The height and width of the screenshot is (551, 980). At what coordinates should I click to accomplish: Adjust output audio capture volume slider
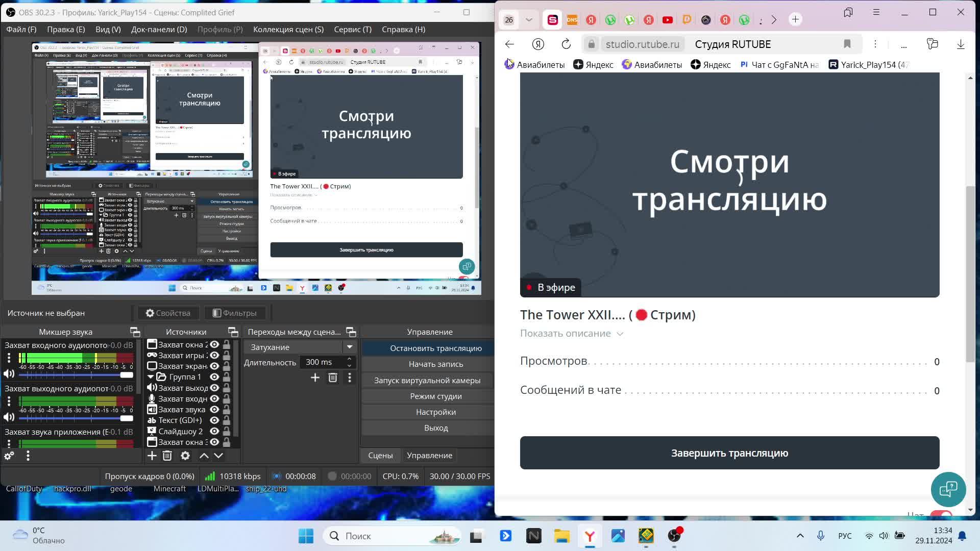pyautogui.click(x=126, y=418)
